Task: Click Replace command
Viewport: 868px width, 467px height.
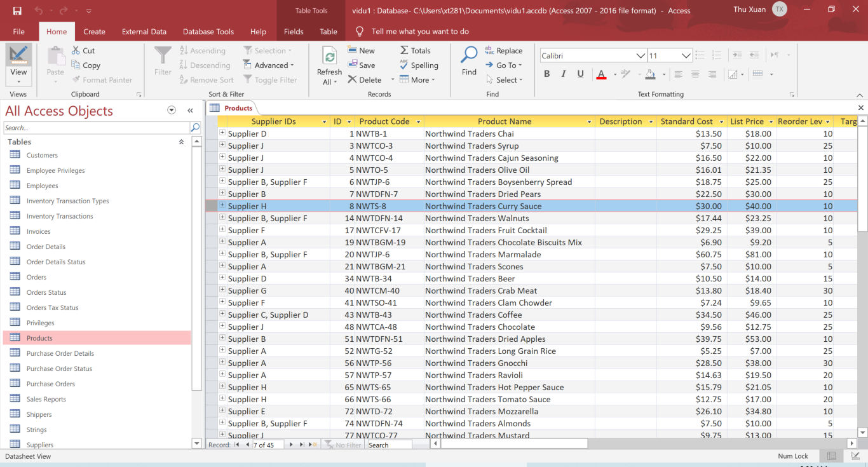Action: pyautogui.click(x=503, y=51)
